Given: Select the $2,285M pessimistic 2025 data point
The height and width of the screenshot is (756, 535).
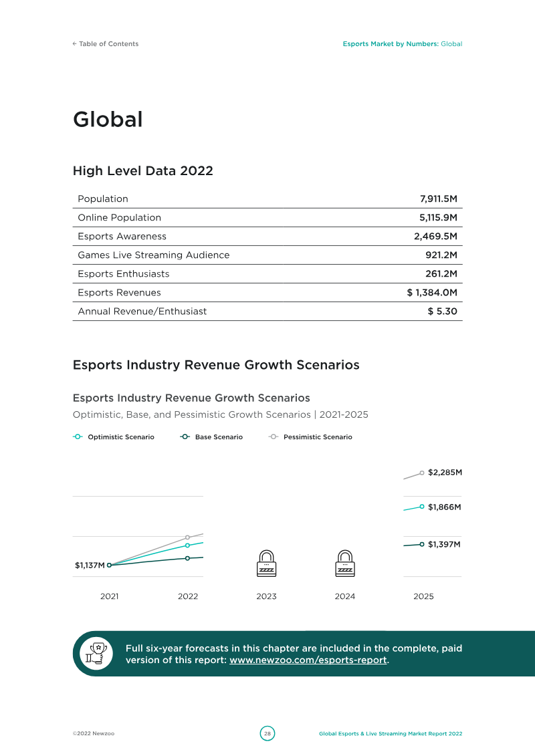Looking at the screenshot, I should (x=421, y=473).
